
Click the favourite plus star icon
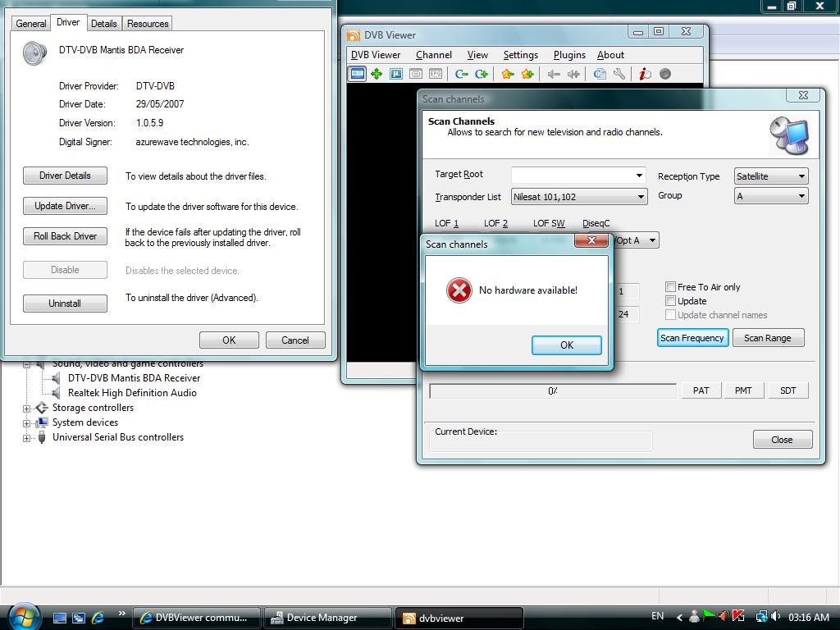pyautogui.click(x=527, y=74)
